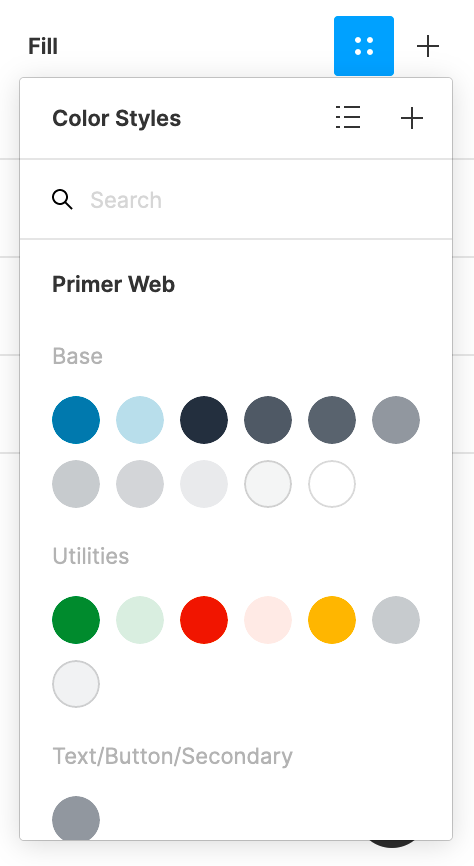
Task: Click the Primer Web library heading
Action: pyautogui.click(x=113, y=284)
